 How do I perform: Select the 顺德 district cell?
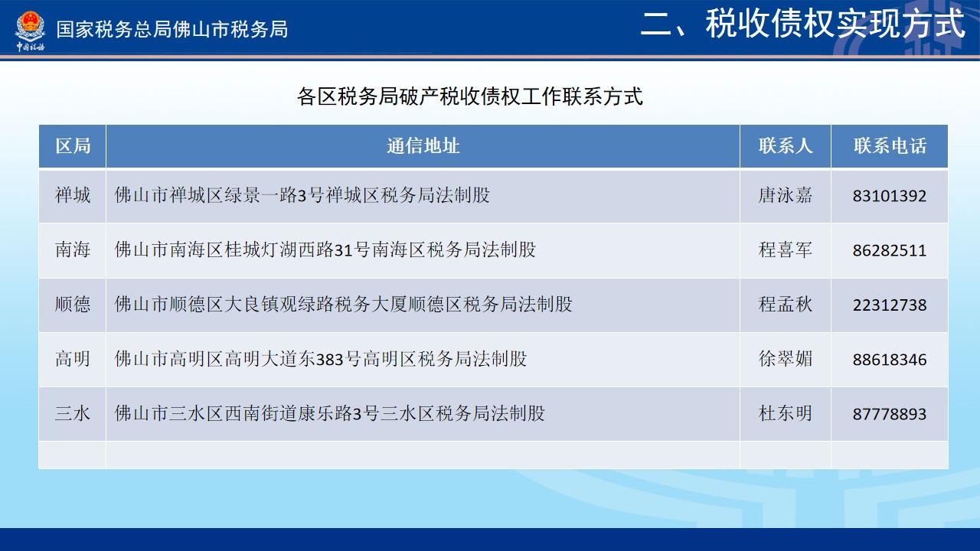pos(73,305)
